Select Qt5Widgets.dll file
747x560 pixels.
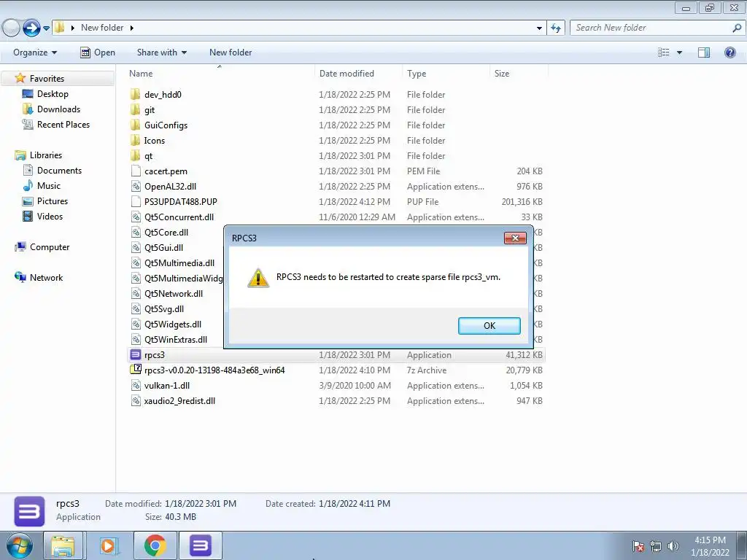(173, 324)
